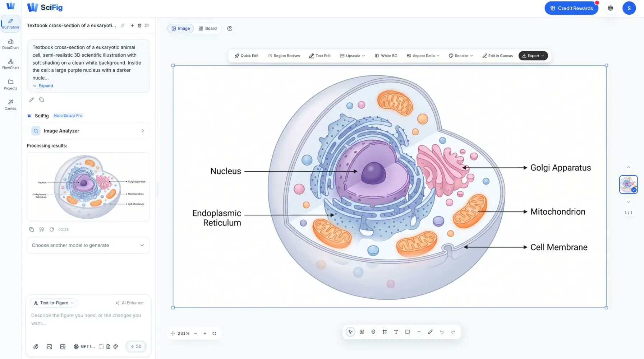
Task: Click the Credit Rewards button
Action: point(571,8)
